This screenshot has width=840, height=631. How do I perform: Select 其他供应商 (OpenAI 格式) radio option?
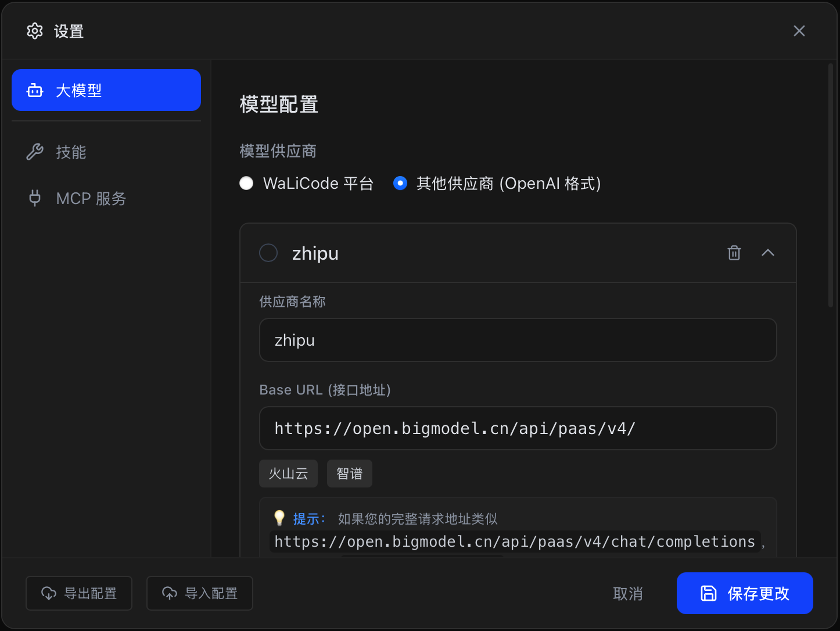click(x=400, y=184)
